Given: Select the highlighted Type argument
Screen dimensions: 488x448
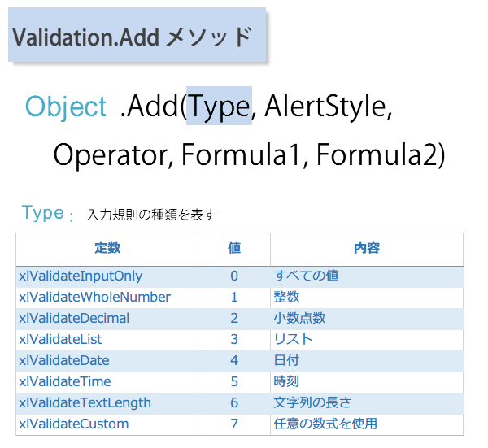Looking at the screenshot, I should tap(219, 107).
